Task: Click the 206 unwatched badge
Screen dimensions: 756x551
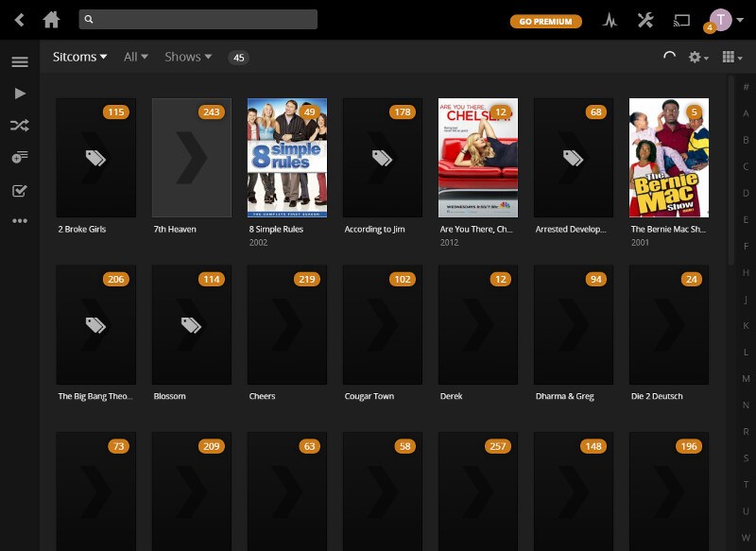Action: click(115, 279)
